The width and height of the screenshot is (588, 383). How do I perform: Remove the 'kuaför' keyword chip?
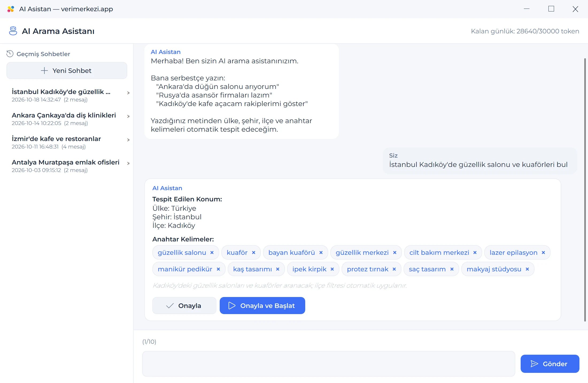(x=254, y=253)
